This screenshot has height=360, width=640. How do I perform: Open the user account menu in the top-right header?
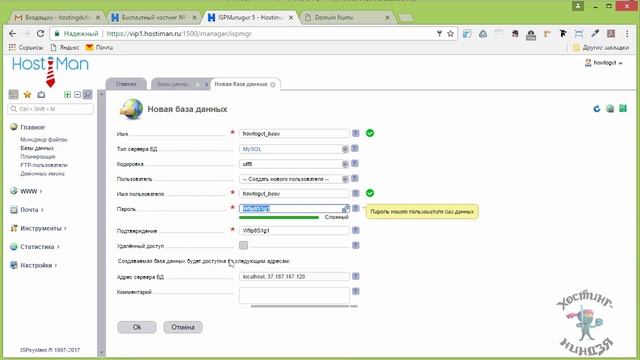point(604,63)
